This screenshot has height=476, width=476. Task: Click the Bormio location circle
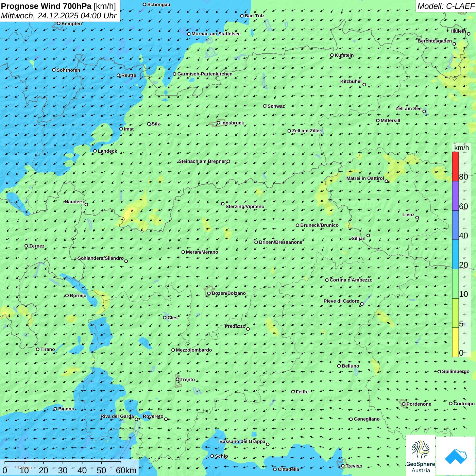[67, 295]
